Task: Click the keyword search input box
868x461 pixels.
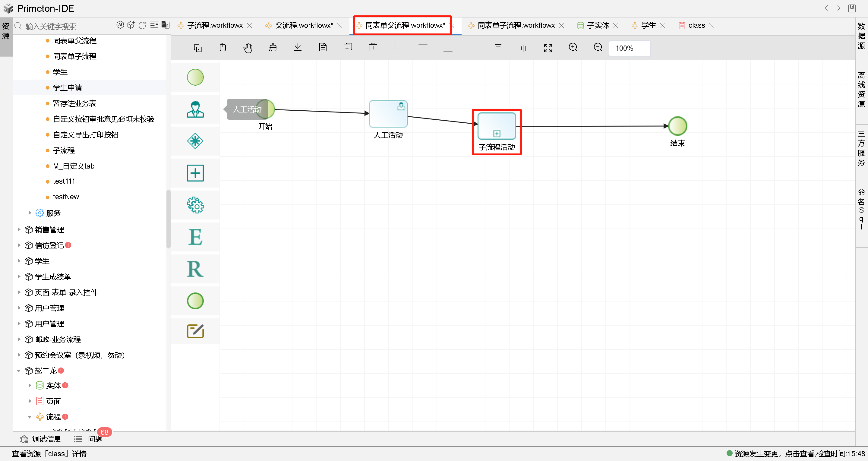Action: tap(68, 26)
